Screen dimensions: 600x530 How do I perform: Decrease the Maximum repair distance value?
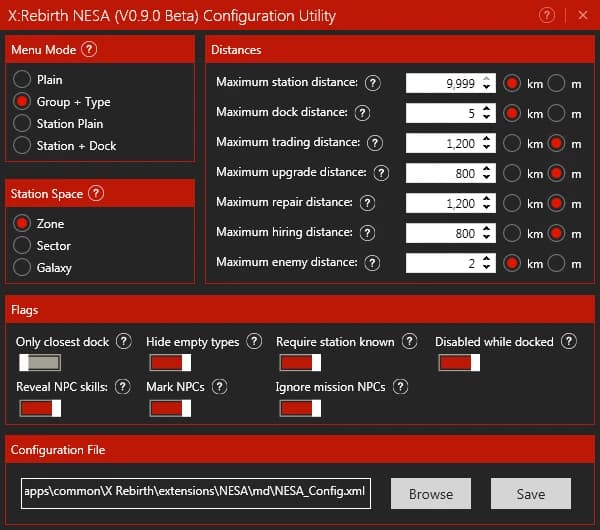(486, 207)
